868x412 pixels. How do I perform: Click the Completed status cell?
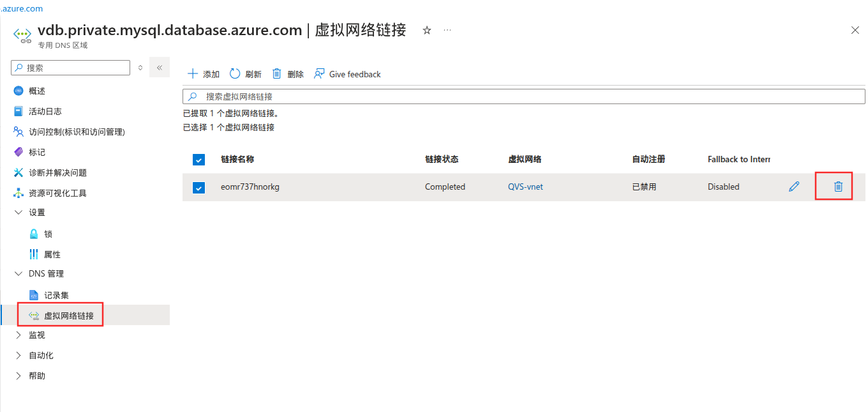point(445,187)
